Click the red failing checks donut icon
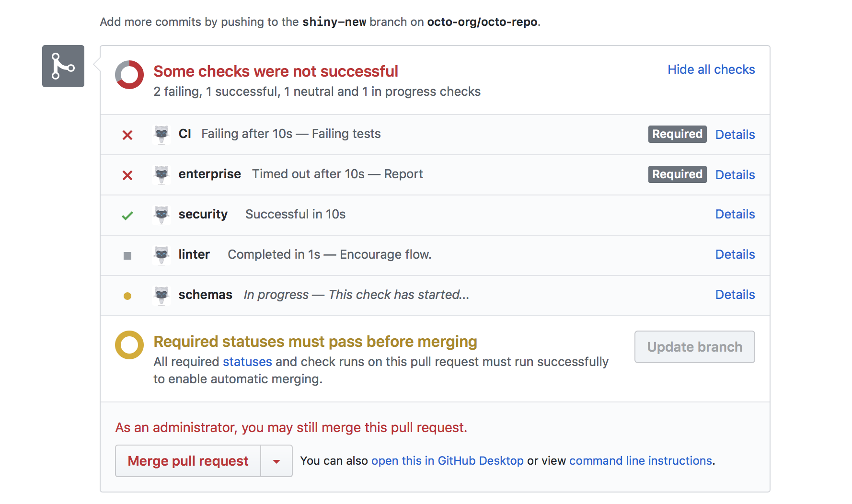This screenshot has width=852, height=504. point(129,75)
